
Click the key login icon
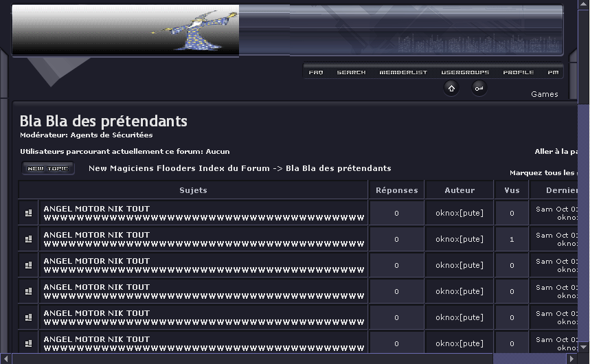click(x=479, y=88)
